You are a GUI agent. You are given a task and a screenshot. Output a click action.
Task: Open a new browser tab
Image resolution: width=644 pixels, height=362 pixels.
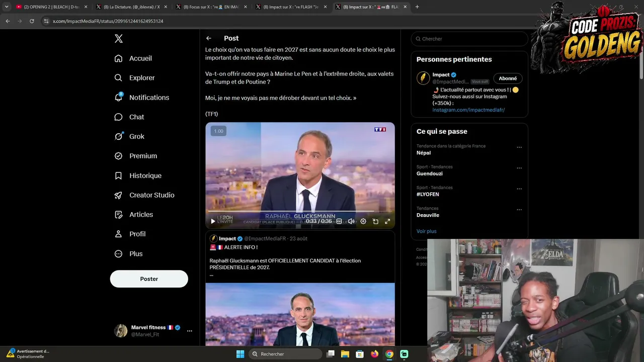(x=417, y=7)
